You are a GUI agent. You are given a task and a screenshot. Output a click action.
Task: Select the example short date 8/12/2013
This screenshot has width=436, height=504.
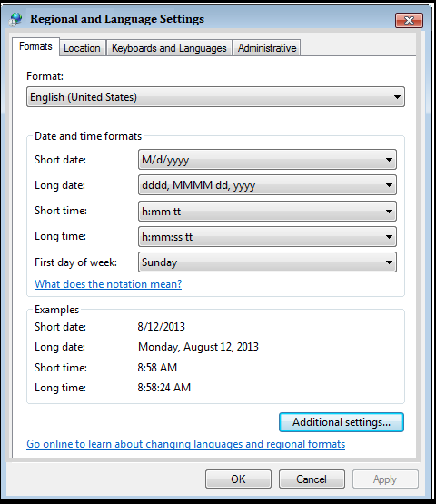[x=162, y=327]
